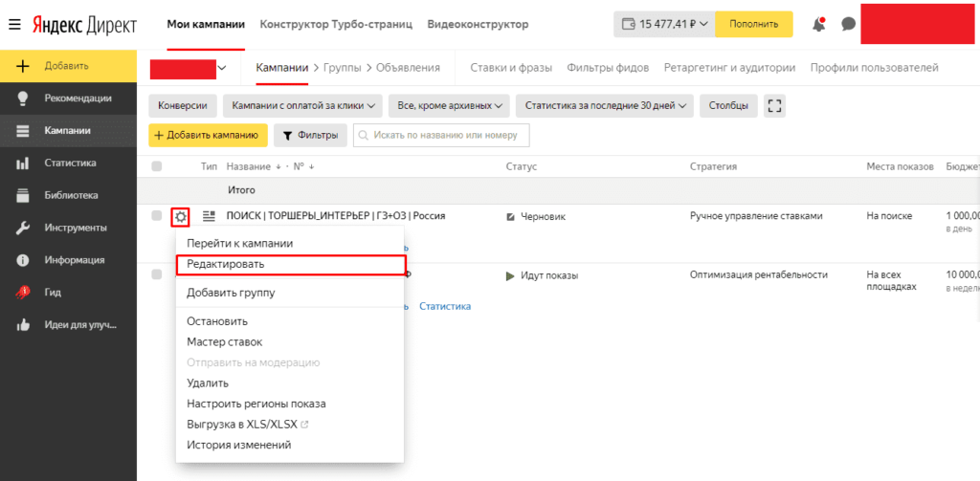Click the Кампании list icon in sidebar
Viewport: 980px width, 481px height.
pos(23,131)
